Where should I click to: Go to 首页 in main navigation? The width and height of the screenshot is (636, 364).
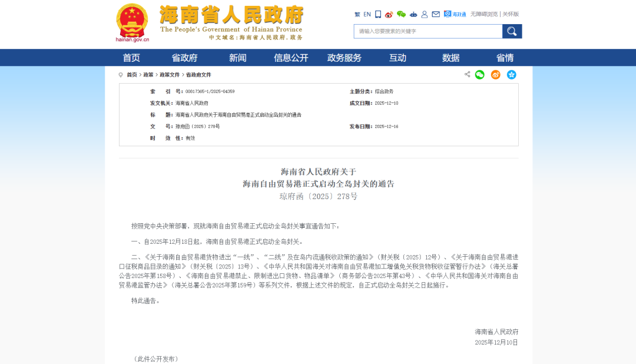coord(131,58)
